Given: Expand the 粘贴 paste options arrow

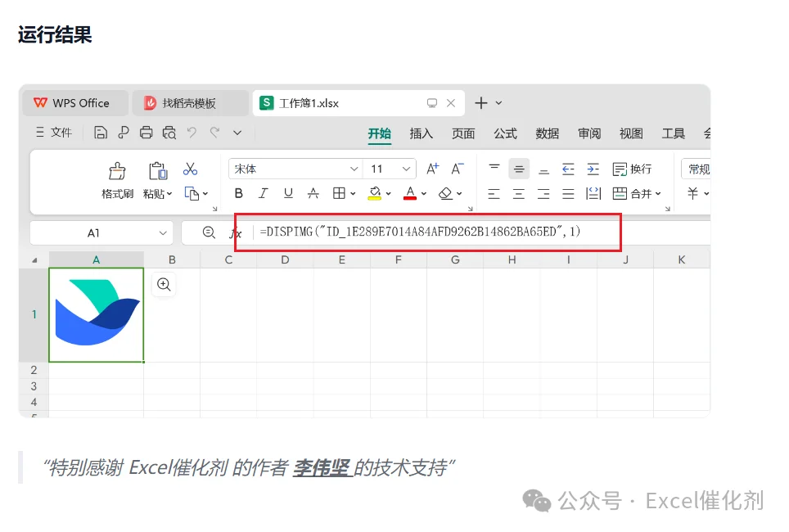Looking at the screenshot, I should (x=169, y=194).
